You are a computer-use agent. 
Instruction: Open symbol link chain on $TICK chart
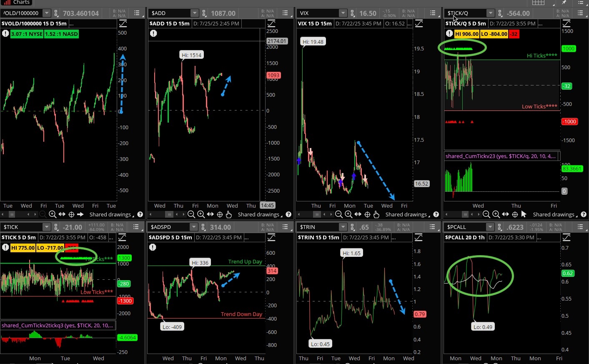[56, 227]
